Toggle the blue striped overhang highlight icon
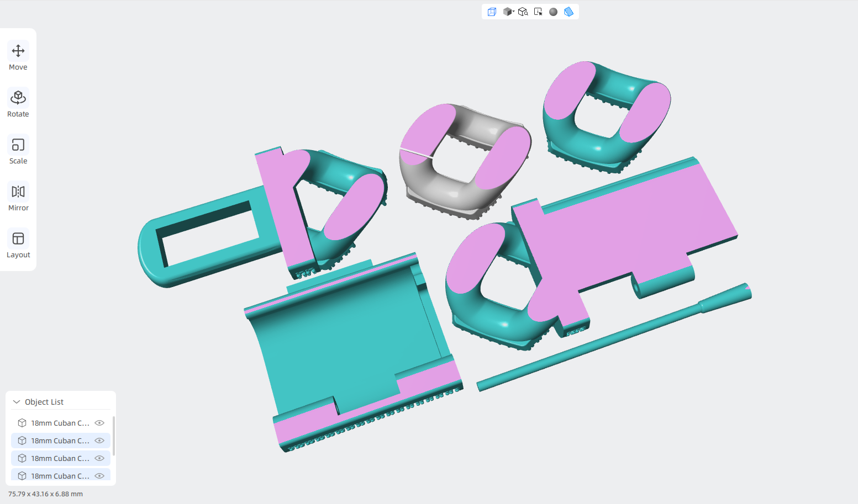Viewport: 858px width, 504px height. (569, 12)
